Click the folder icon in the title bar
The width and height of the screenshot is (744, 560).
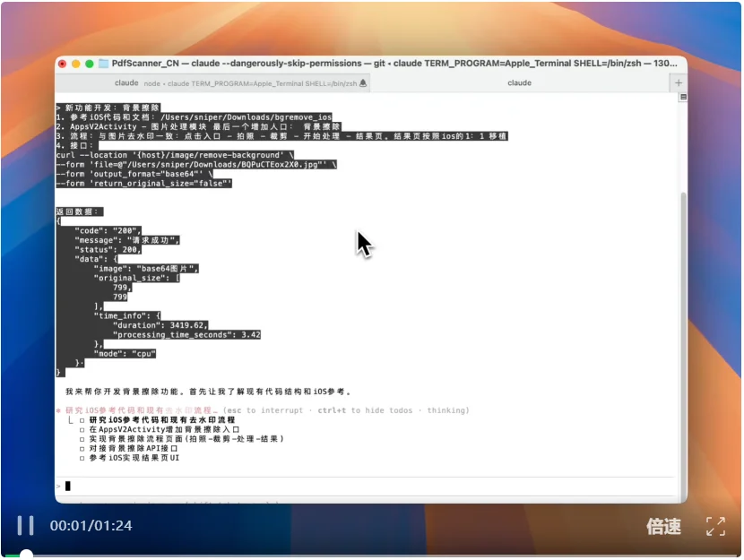click(x=103, y=64)
